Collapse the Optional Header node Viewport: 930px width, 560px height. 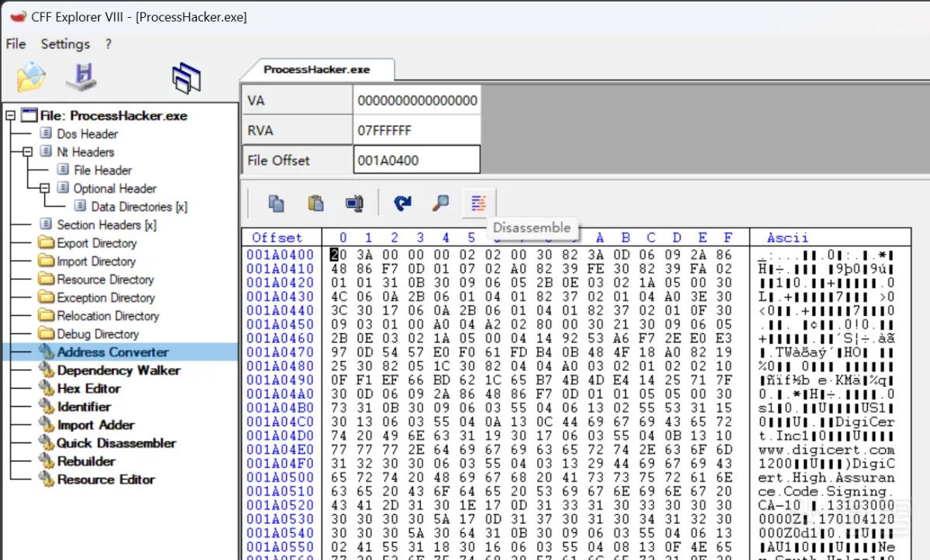coord(44,188)
